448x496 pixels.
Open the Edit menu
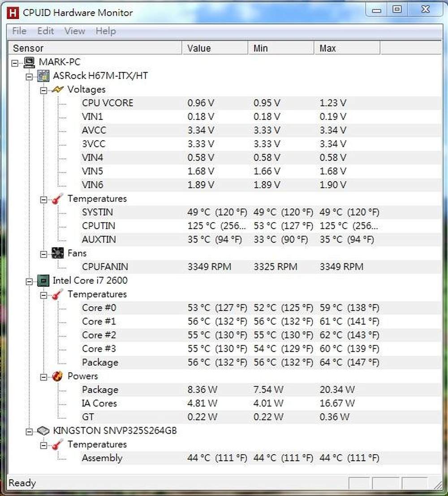pos(46,31)
